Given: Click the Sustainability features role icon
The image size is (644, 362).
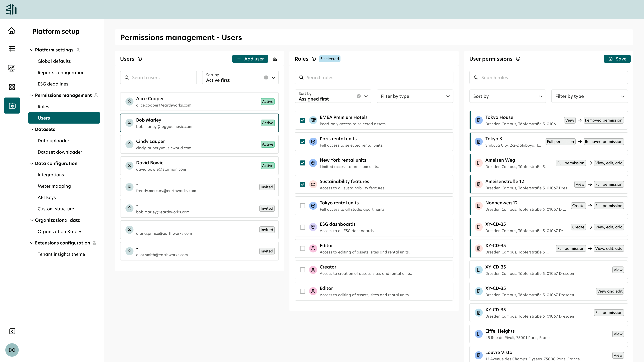Looking at the screenshot, I should pyautogui.click(x=313, y=184).
